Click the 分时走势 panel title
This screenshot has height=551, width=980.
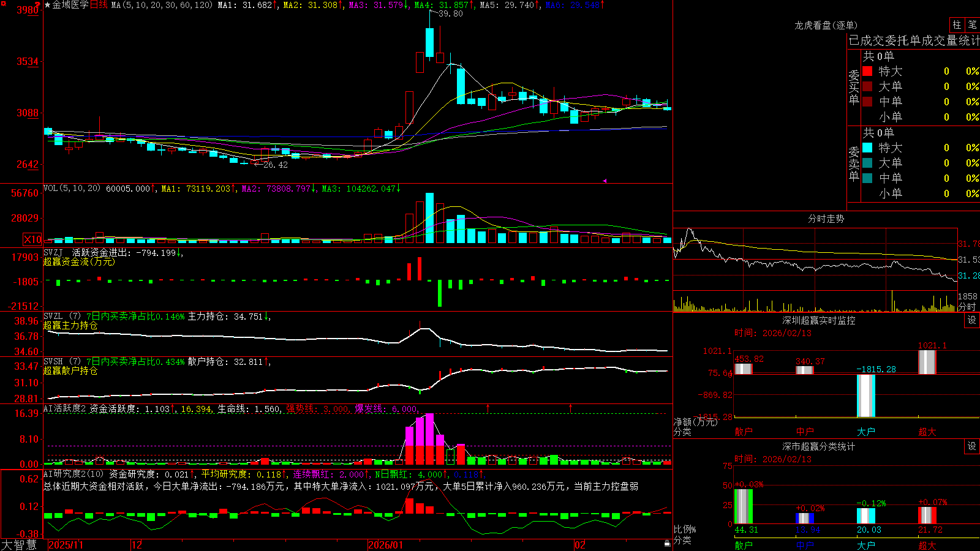click(x=826, y=219)
